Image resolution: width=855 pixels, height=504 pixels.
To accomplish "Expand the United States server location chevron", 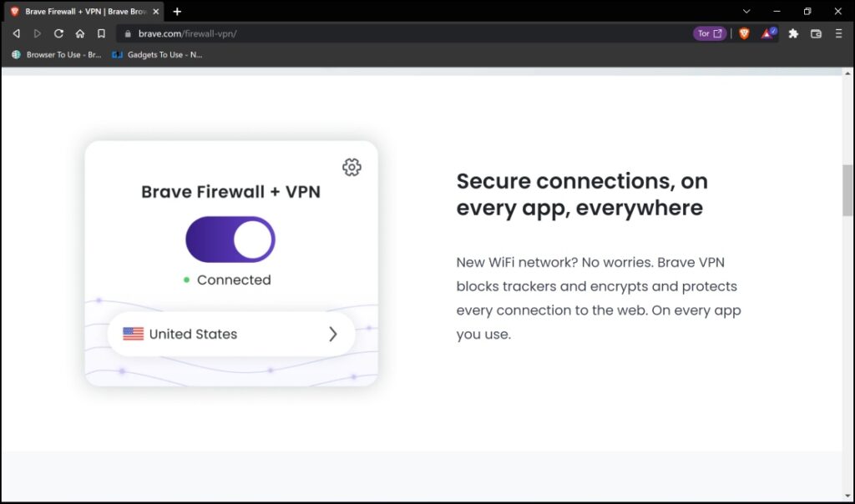I will tap(332, 334).
